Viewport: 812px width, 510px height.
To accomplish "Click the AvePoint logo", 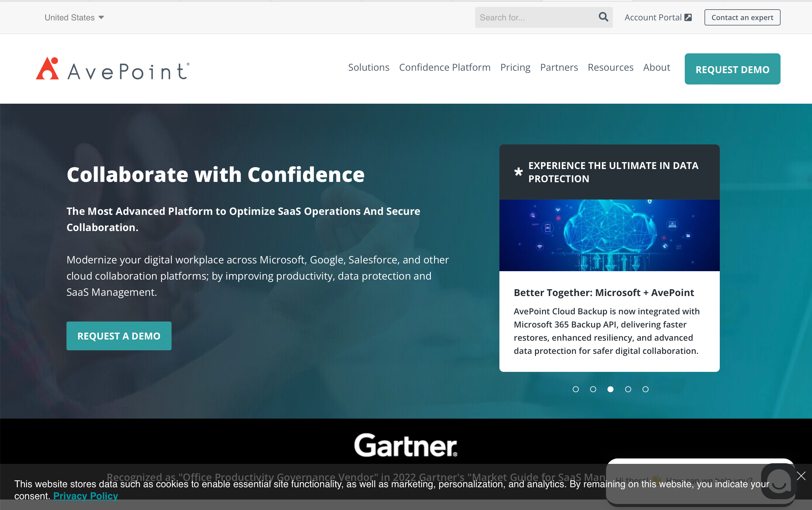I will [x=113, y=69].
